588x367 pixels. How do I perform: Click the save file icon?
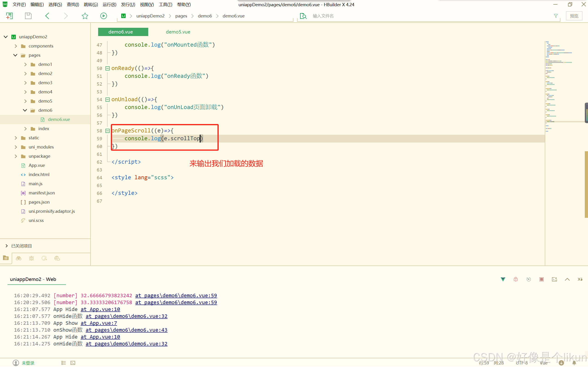coord(28,16)
